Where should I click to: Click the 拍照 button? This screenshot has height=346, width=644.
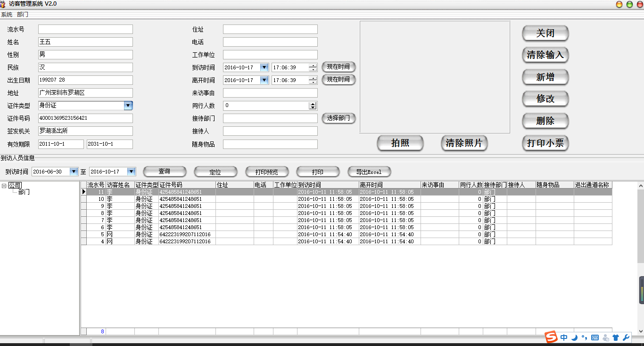click(x=400, y=143)
